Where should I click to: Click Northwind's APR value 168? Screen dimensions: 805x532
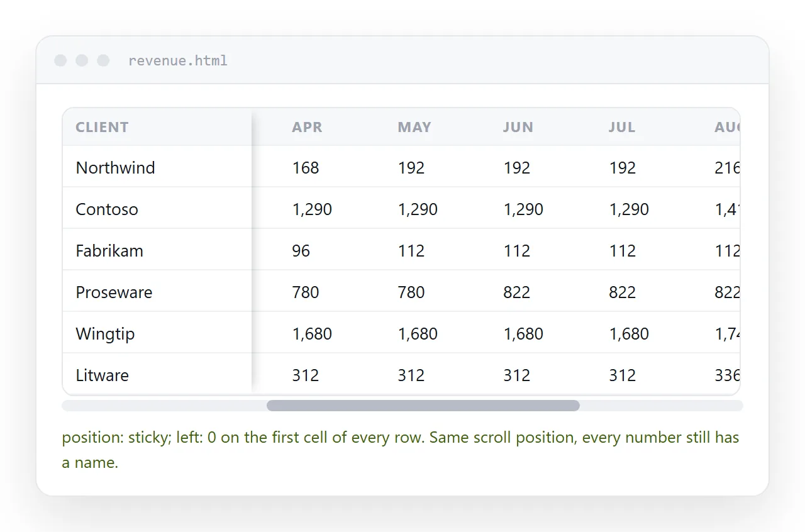pos(306,168)
